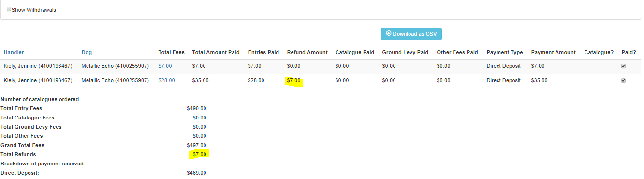This screenshot has height=179, width=644.
Task: Click the Direct Deposit $469.00 value
Action: coord(196,173)
